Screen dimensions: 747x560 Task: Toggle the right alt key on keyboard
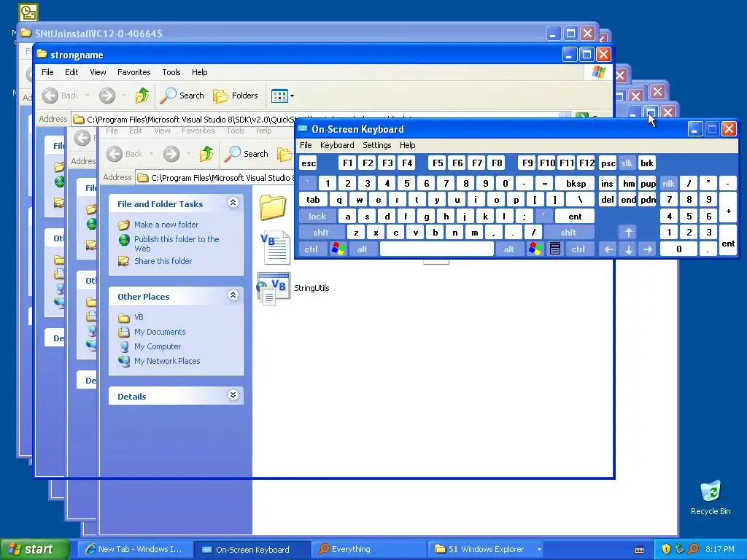point(508,249)
